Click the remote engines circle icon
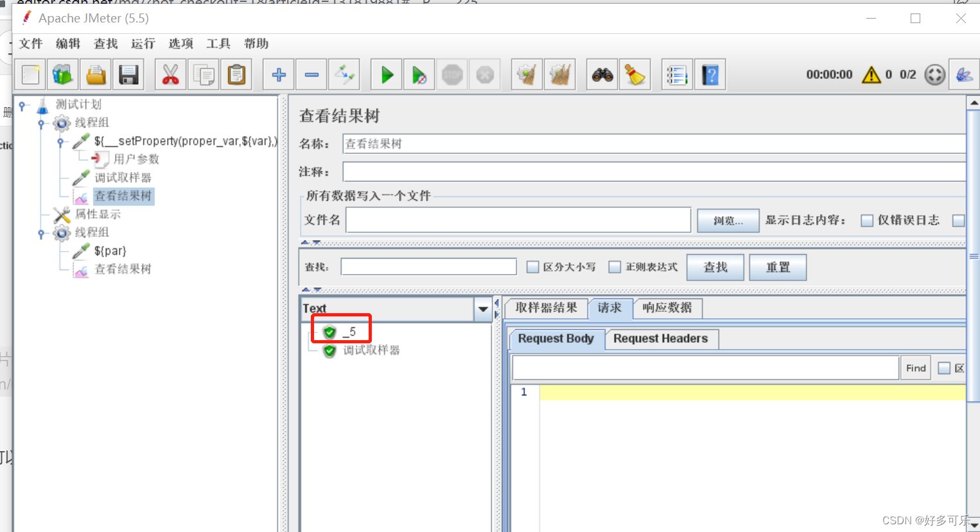The image size is (980, 532). pyautogui.click(x=935, y=75)
